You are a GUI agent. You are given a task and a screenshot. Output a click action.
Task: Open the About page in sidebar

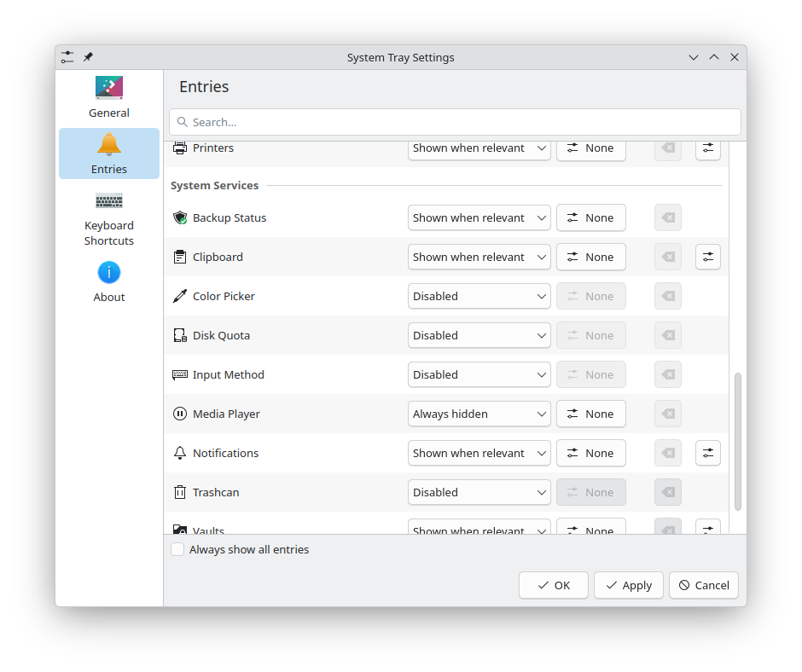pos(109,281)
